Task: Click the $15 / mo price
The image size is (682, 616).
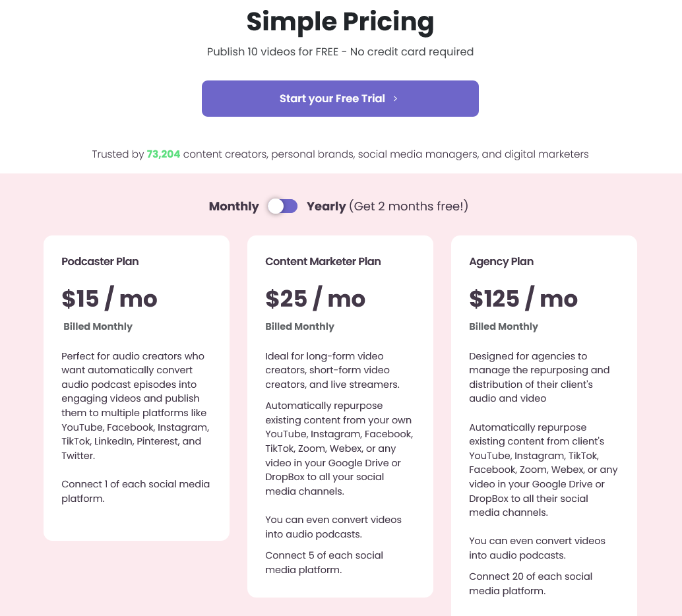Action: [x=109, y=299]
